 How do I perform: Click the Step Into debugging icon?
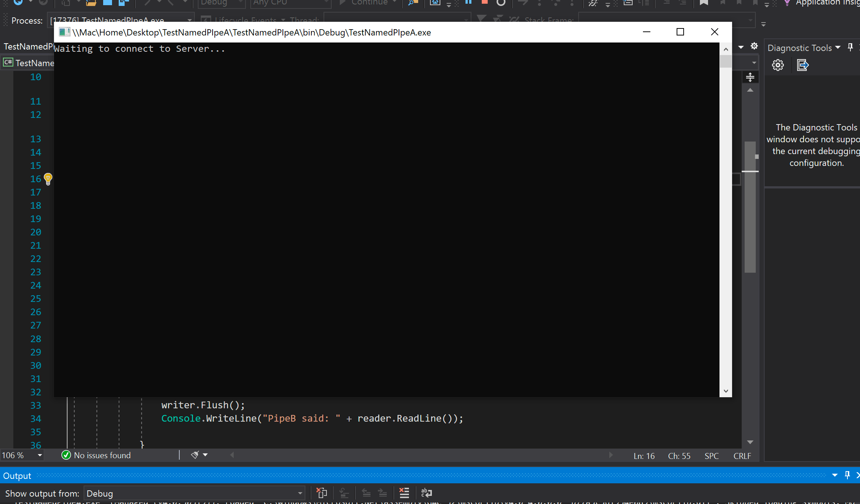click(x=539, y=3)
